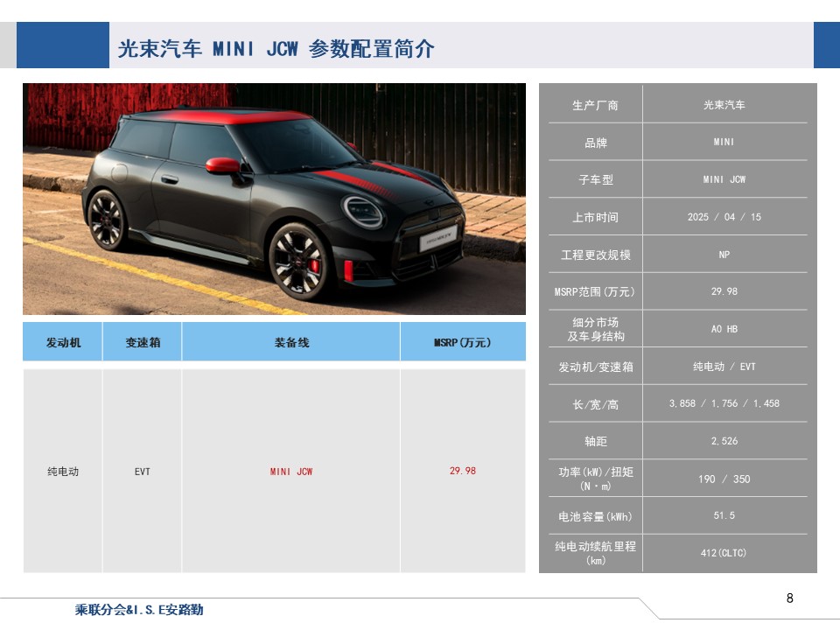Click the '工程更改规模' label
The width and height of the screenshot is (840, 630).
596,255
